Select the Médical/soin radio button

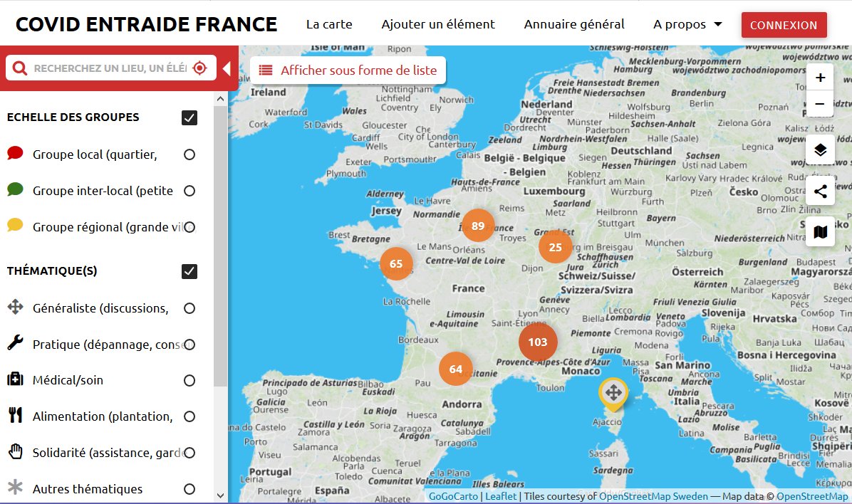coord(189,381)
